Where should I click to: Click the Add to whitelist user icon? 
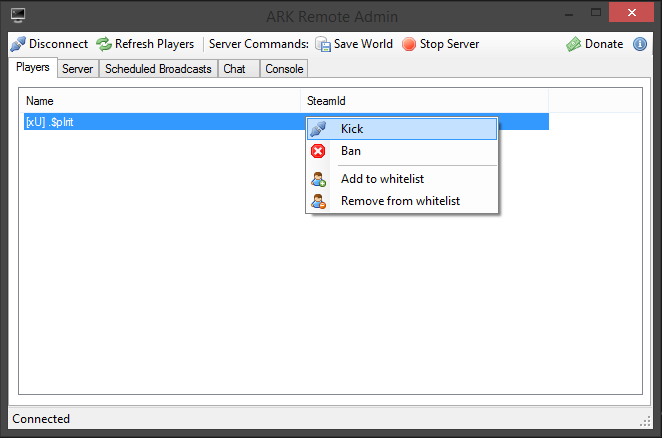318,179
